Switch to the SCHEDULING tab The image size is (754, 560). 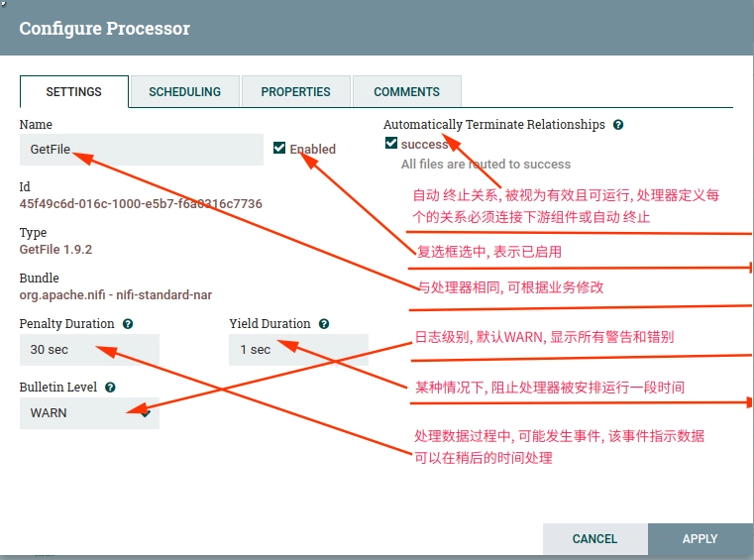pyautogui.click(x=184, y=91)
